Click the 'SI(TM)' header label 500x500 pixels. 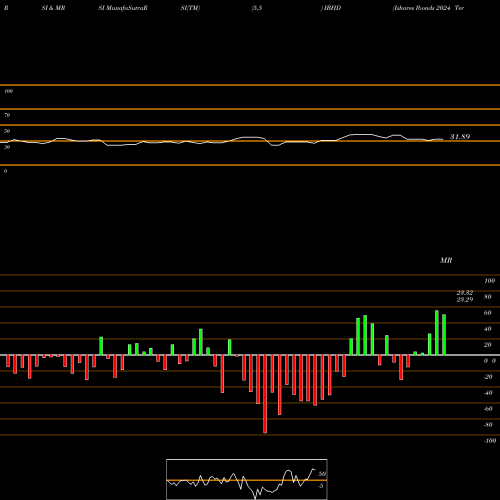click(190, 8)
